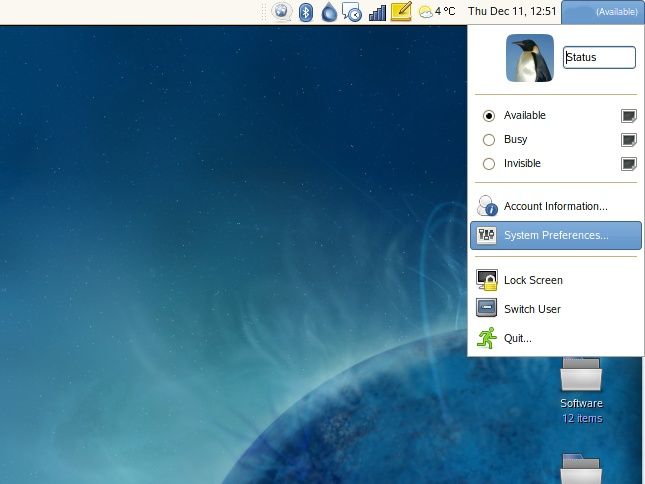Toggle the user menu button labeled Available
The width and height of the screenshot is (645, 484).
[x=603, y=12]
